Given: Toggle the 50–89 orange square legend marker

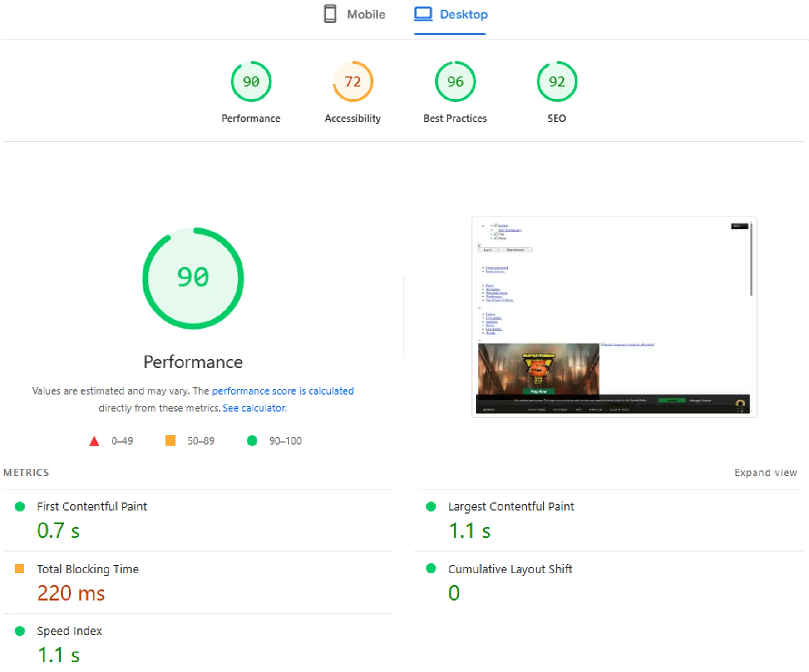Looking at the screenshot, I should click(171, 440).
